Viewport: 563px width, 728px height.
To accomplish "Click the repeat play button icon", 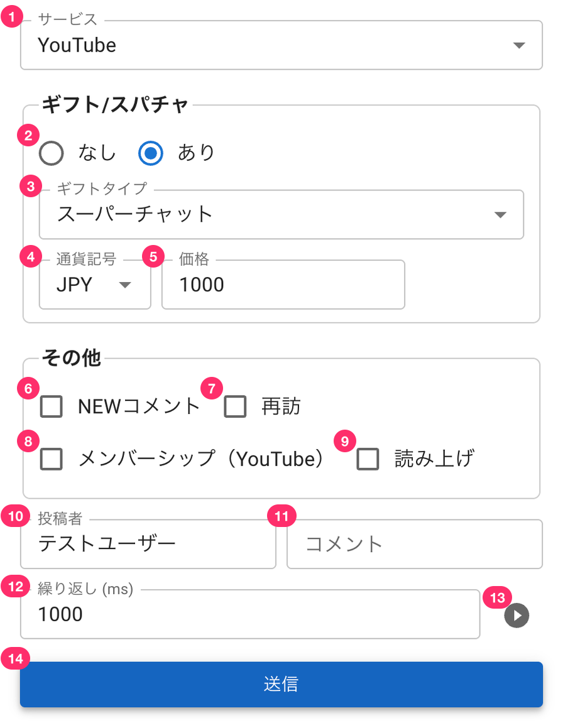I will (517, 616).
